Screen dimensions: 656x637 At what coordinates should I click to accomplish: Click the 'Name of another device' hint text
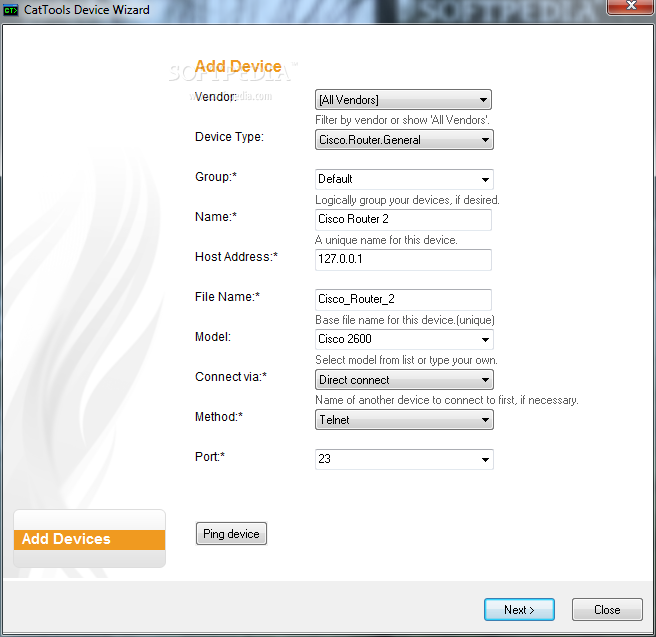coord(447,400)
